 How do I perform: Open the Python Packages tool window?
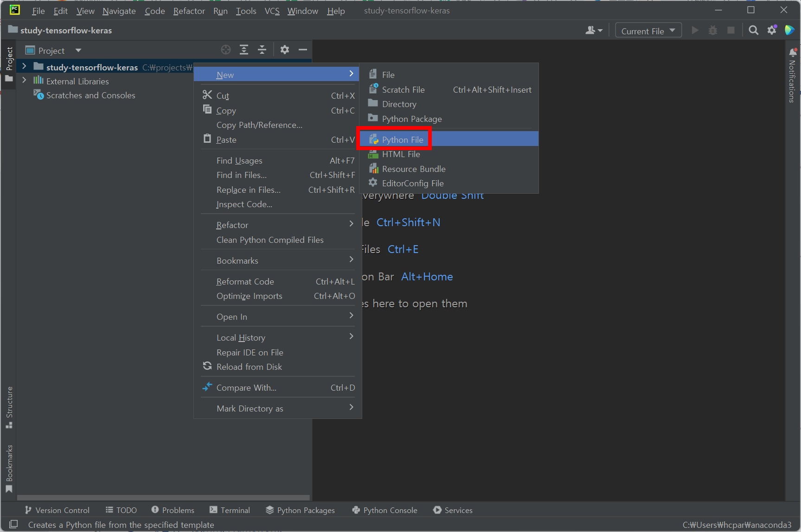point(301,510)
